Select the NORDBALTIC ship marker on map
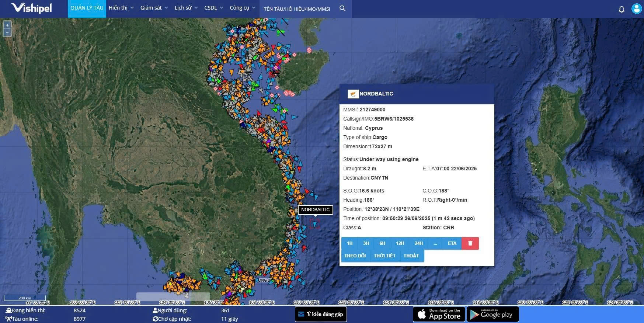 coord(314,223)
